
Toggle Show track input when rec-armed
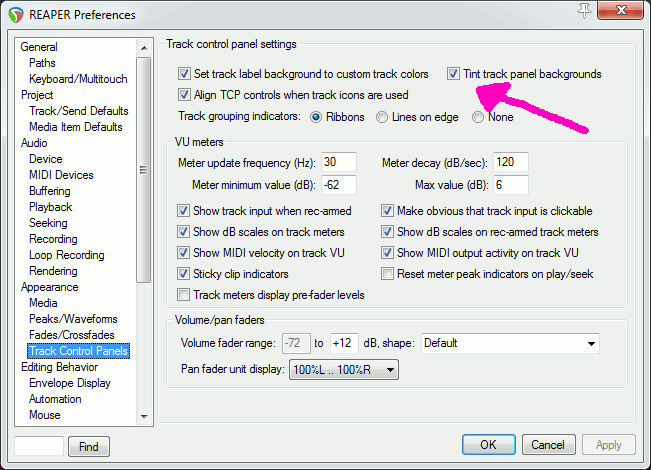(183, 211)
